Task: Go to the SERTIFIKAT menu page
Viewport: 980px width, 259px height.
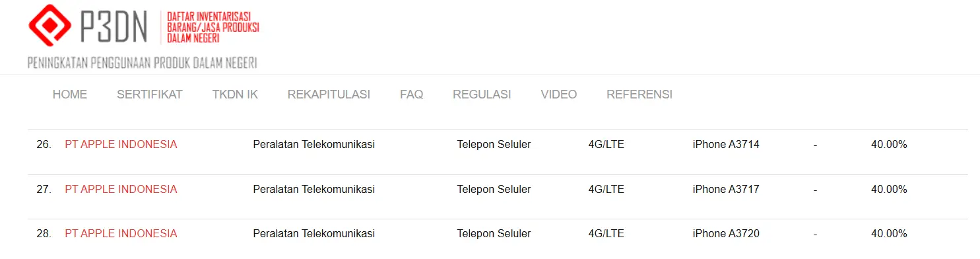Action: pyautogui.click(x=150, y=94)
